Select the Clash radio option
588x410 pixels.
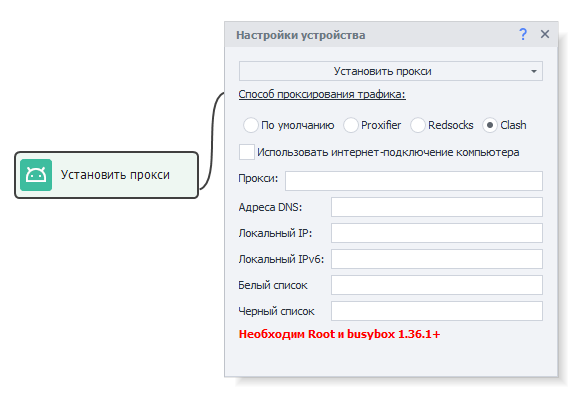click(x=490, y=125)
